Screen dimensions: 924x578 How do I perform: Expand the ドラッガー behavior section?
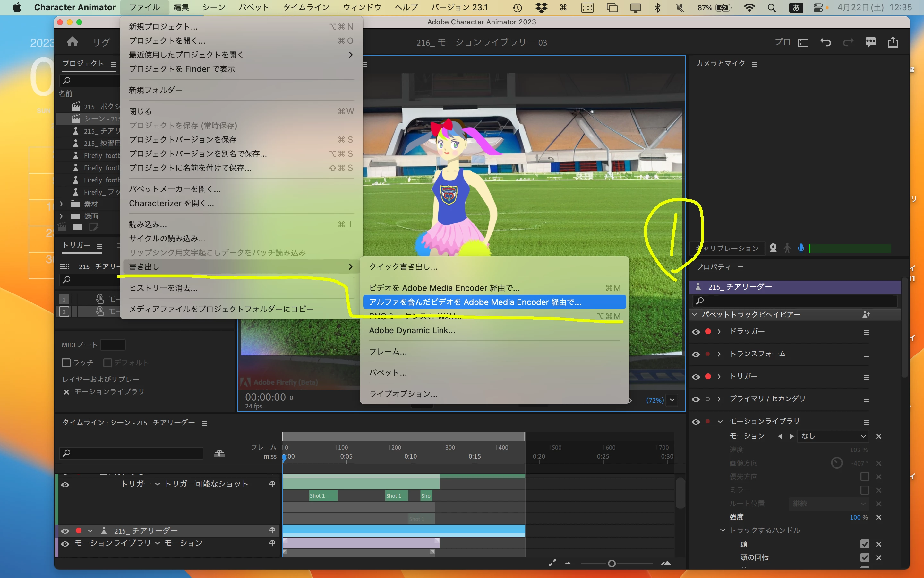tap(719, 332)
